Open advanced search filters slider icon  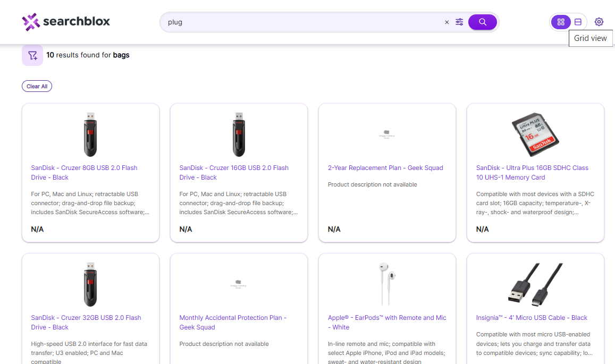click(459, 22)
